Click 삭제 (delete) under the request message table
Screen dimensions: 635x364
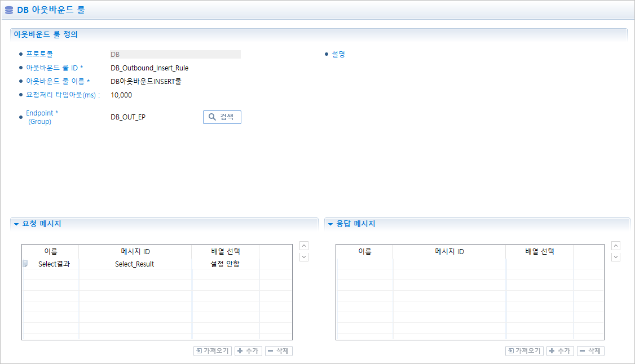279,351
